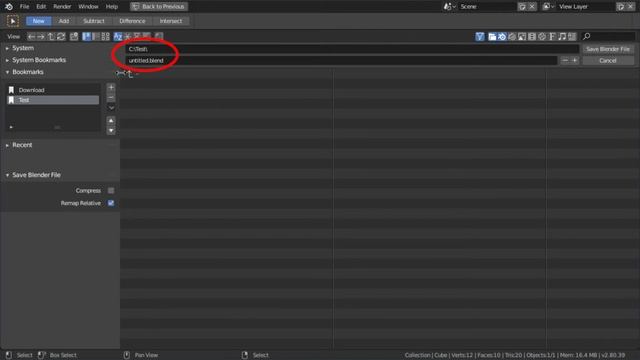This screenshot has width=640, height=360.
Task: Open the View menu in file browser
Action: tap(13, 36)
